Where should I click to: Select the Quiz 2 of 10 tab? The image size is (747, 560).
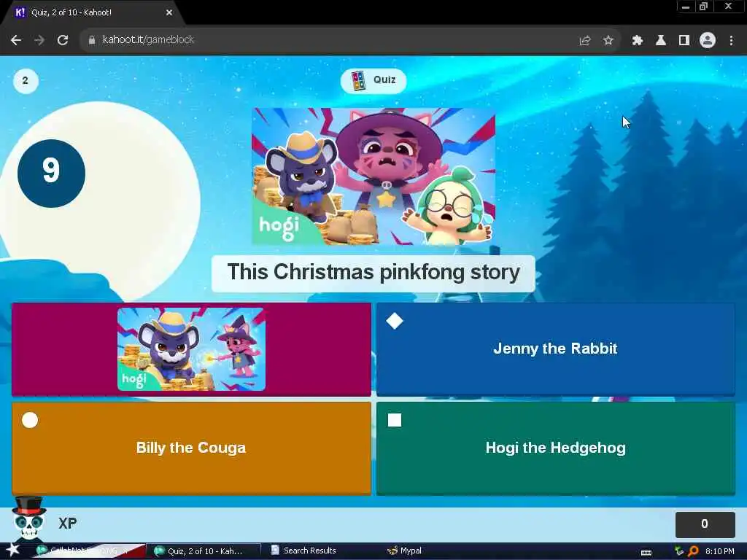pyautogui.click(x=93, y=13)
